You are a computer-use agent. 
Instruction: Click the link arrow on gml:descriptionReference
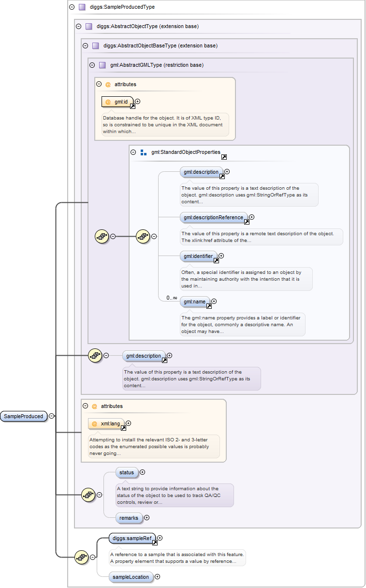coord(247,222)
